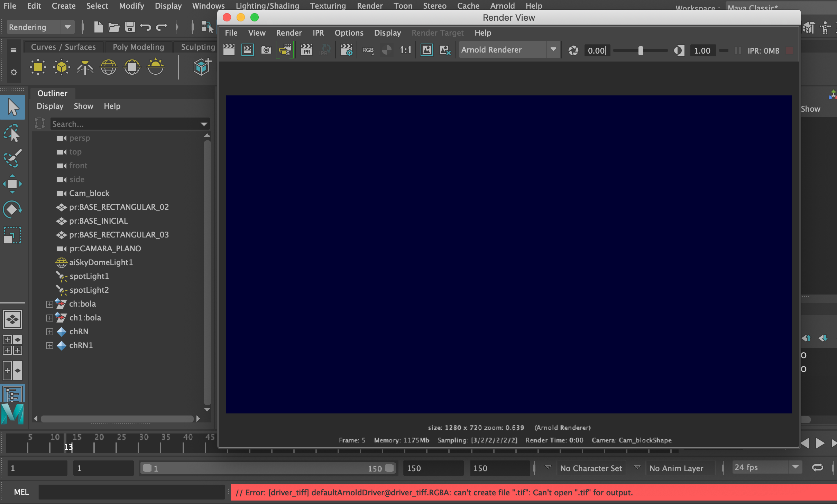This screenshot has width=837, height=504.
Task: Select the Lasso selection tool
Action: click(x=12, y=133)
